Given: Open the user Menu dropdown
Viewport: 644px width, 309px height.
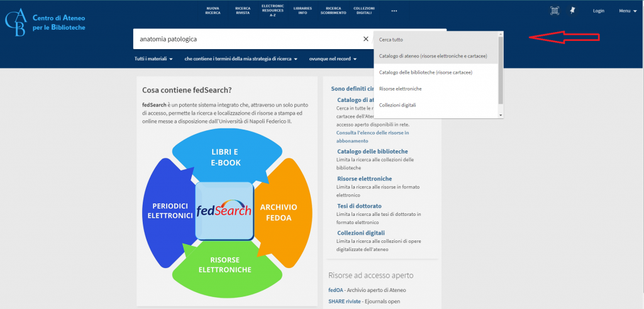Looking at the screenshot, I should click(626, 11).
